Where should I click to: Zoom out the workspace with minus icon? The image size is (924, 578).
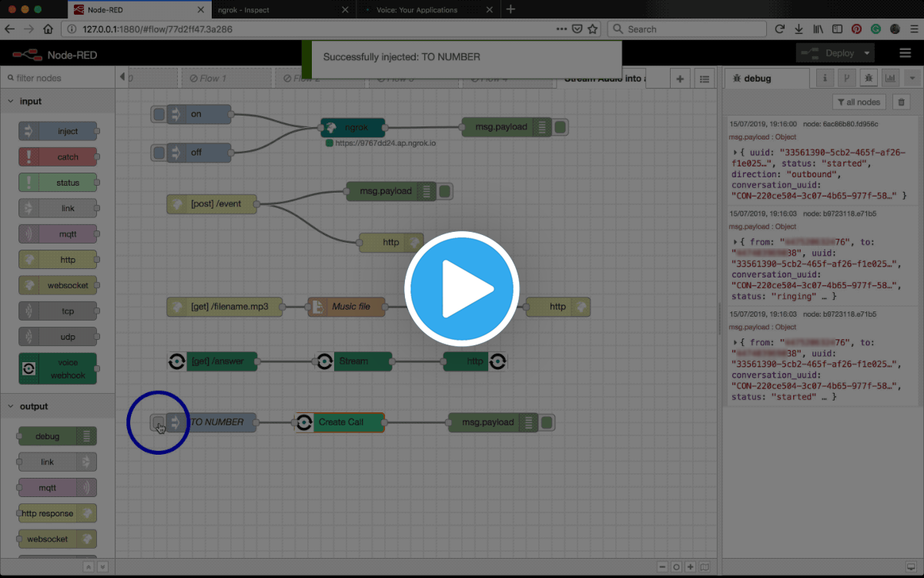tap(662, 566)
